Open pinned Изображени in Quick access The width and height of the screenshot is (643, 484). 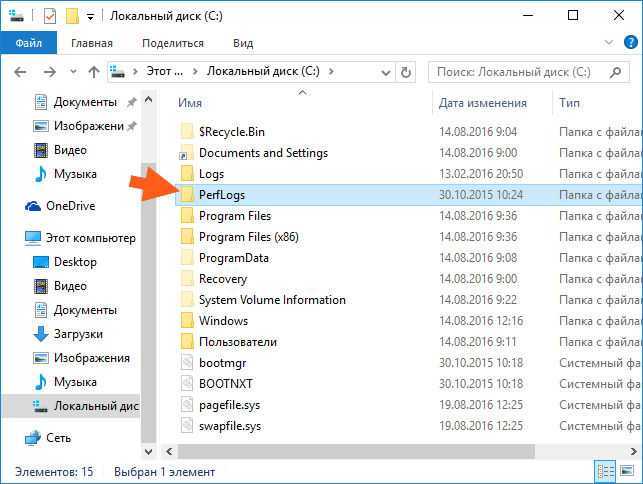84,126
